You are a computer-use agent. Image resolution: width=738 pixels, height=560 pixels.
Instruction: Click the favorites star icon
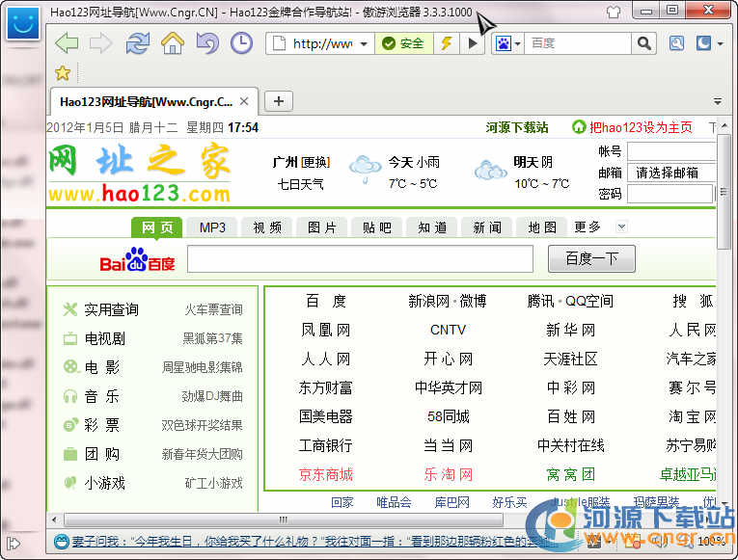pos(62,73)
